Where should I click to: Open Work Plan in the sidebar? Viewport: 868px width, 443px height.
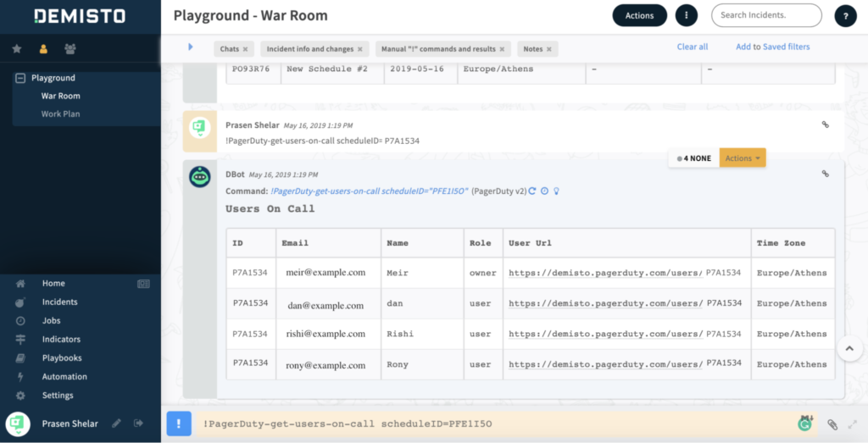click(x=61, y=114)
